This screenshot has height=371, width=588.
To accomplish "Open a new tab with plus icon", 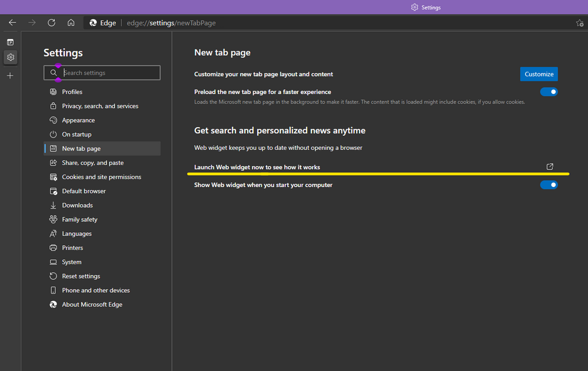I will pos(10,76).
